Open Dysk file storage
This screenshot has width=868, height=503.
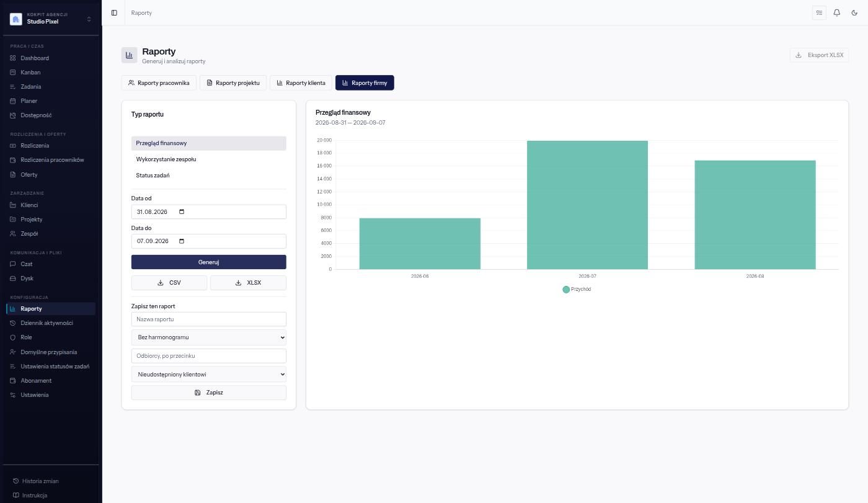(x=51, y=278)
